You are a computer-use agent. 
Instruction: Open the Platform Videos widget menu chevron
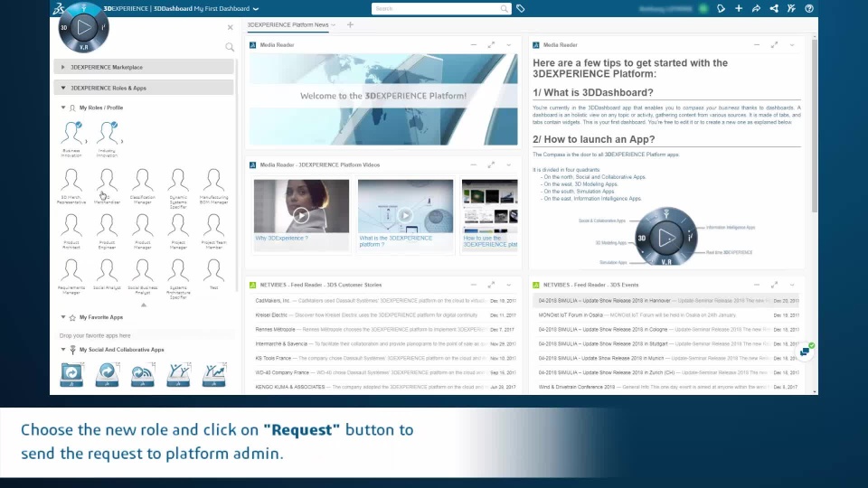(509, 164)
